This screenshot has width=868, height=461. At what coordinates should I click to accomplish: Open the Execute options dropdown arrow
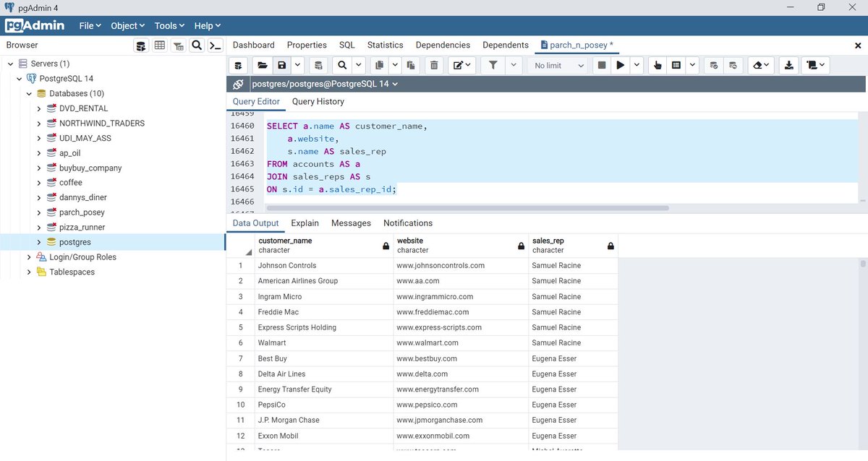(637, 65)
